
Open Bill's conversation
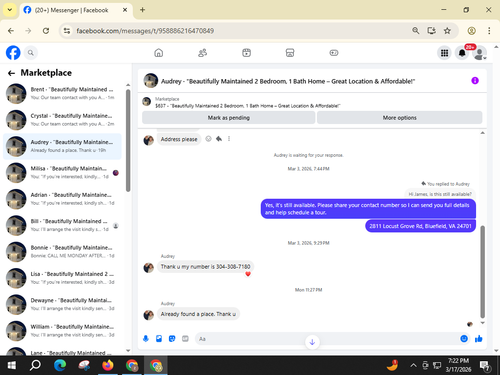62,225
